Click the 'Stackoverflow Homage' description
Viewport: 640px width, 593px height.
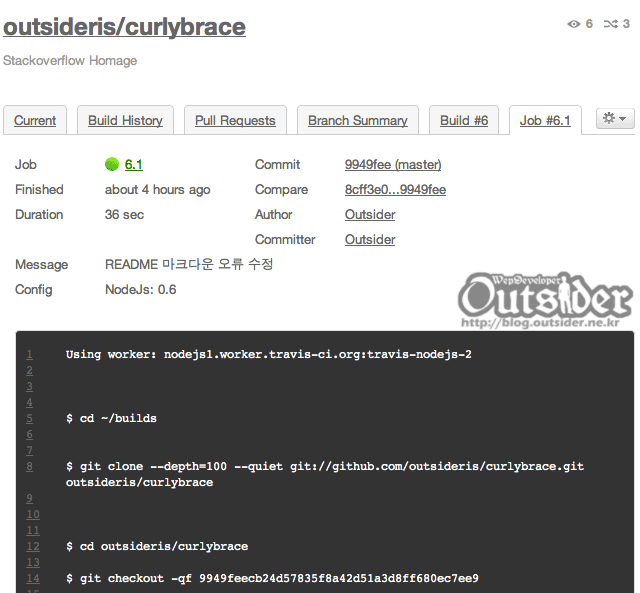70,60
